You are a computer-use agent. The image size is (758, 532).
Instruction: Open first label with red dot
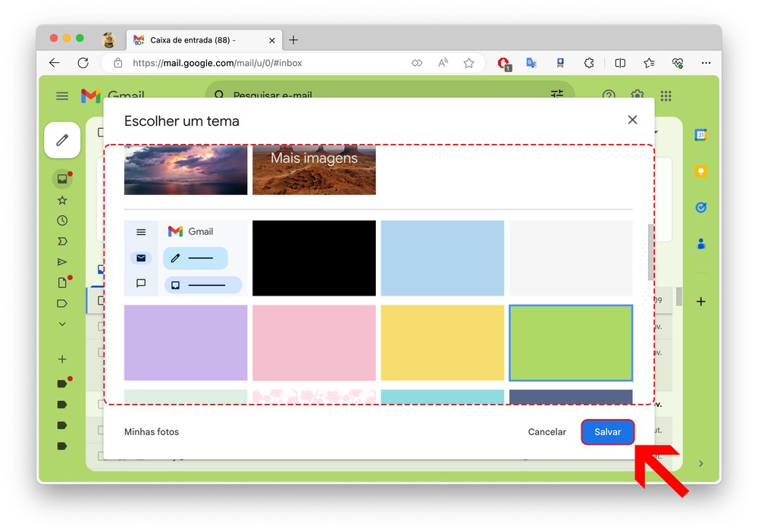tap(62, 383)
